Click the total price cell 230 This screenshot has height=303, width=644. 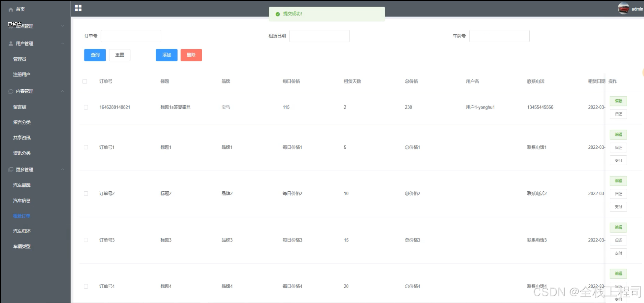point(408,107)
